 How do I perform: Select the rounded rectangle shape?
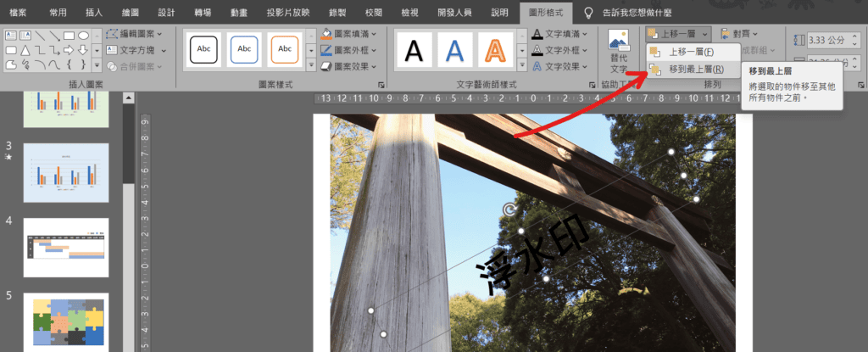point(10,50)
